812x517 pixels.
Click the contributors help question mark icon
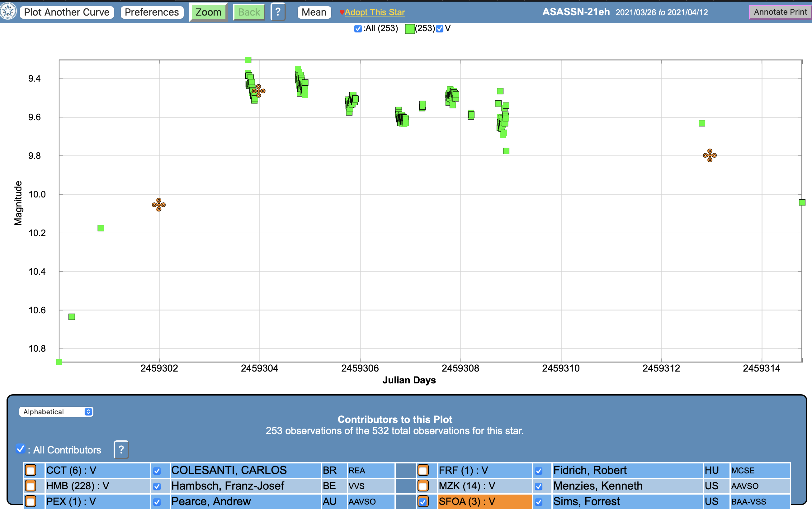point(121,449)
